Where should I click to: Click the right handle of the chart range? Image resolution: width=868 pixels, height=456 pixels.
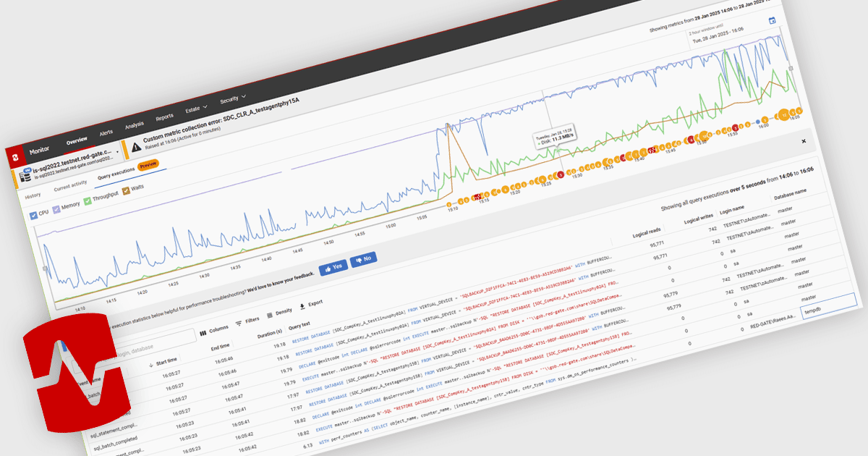pos(791,69)
